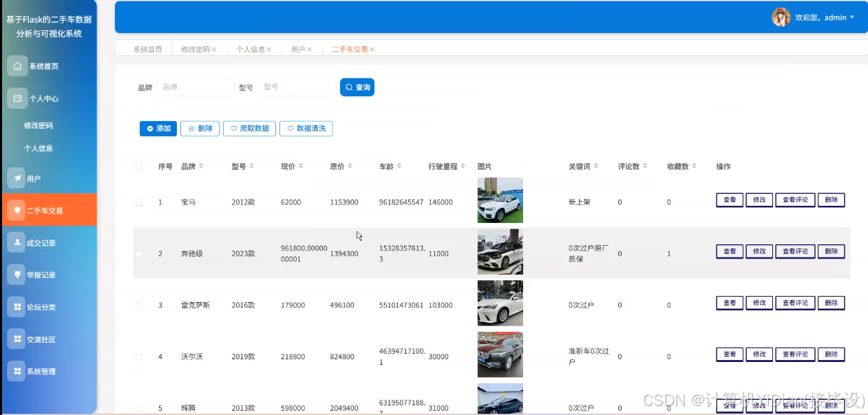This screenshot has width=868, height=415.
Task: Open the 用户 management icon in sidebar
Action: [17, 178]
